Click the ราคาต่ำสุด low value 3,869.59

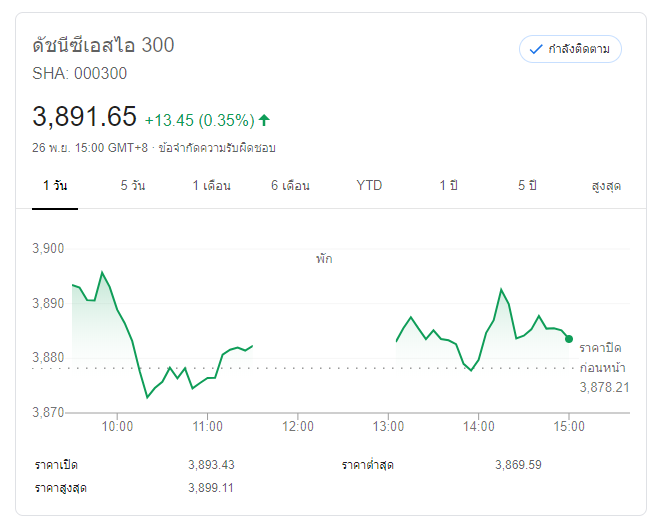point(518,465)
